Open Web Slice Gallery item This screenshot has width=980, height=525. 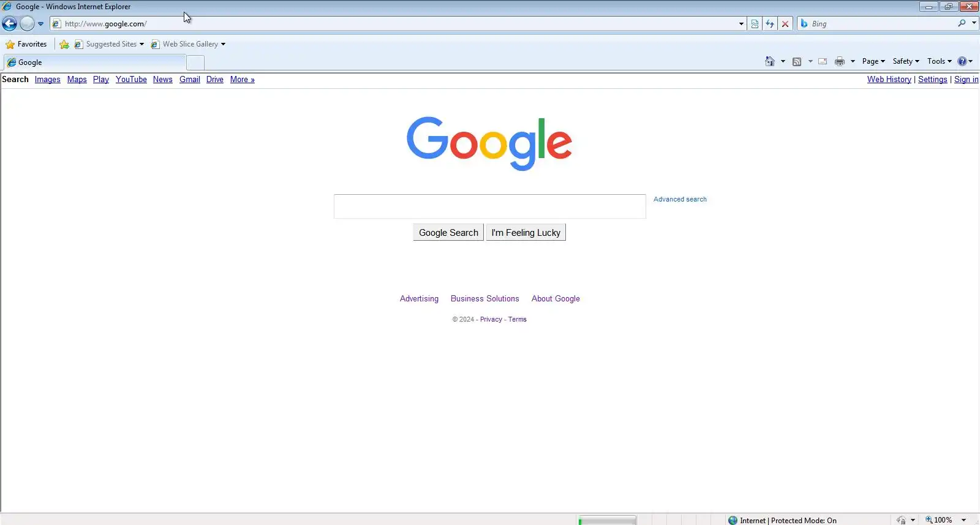click(x=188, y=44)
